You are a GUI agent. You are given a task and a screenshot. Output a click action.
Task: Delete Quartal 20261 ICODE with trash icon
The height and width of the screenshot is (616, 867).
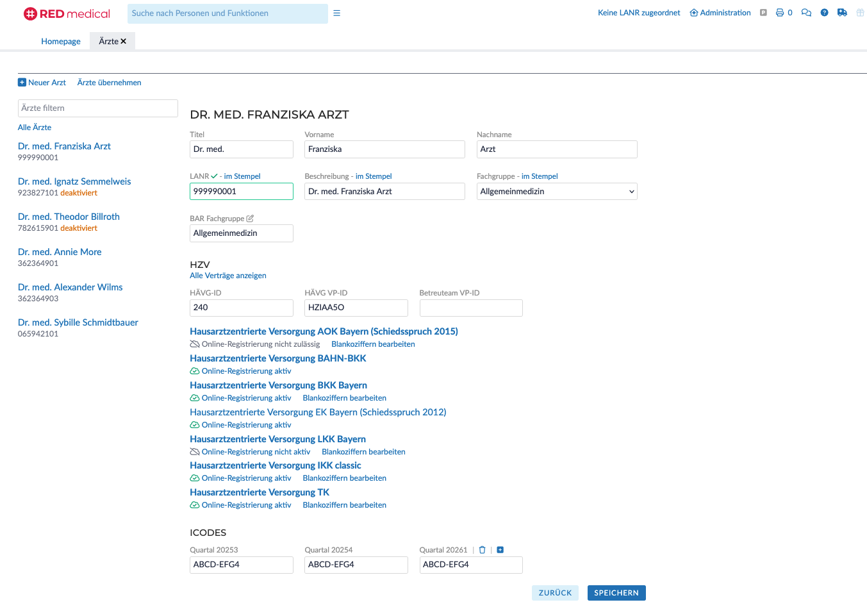(483, 550)
